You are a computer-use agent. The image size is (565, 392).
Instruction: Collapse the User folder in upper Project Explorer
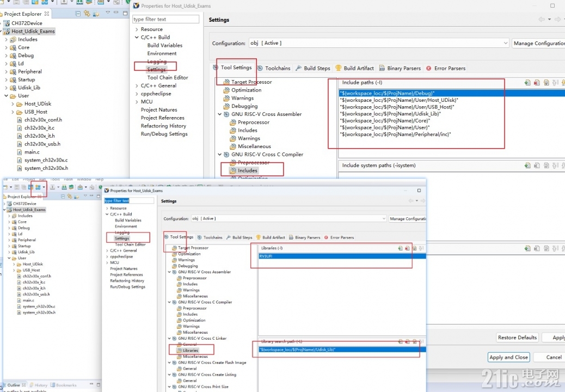click(6, 96)
